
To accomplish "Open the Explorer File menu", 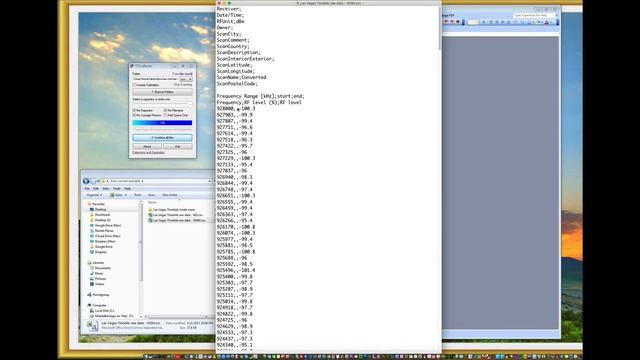I will [x=87, y=189].
